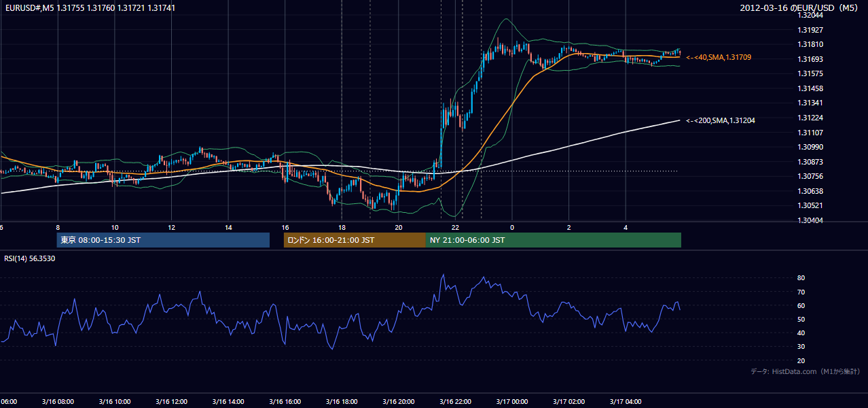This screenshot has height=408, width=868.
Task: Click bottom timeline label 3/16 14:00
Action: pyautogui.click(x=228, y=402)
